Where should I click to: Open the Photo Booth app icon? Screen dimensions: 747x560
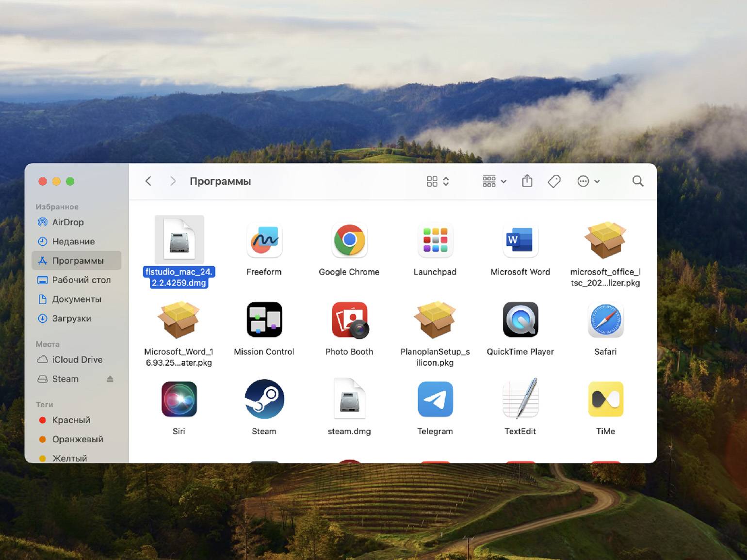[350, 320]
